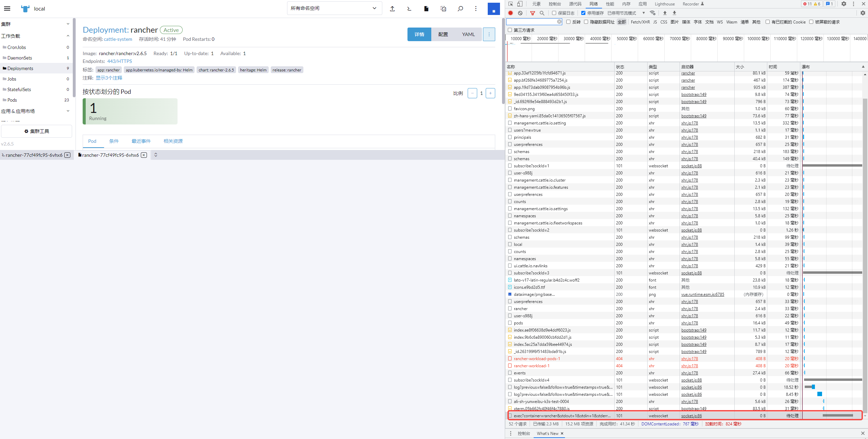The image size is (868, 439).
Task: Select the Import YAML upload icon
Action: [393, 9]
